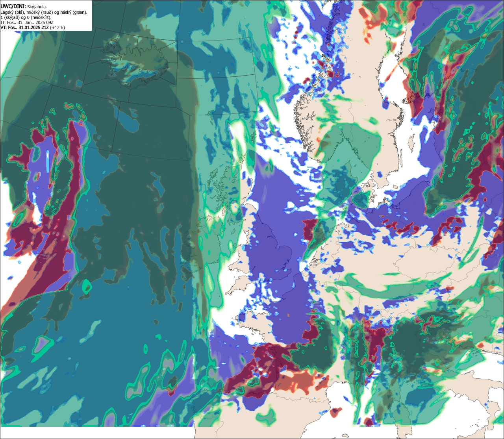The width and height of the screenshot is (504, 439).
Task: Click the '1 (skýjað)' legend text
Action: (10, 17)
